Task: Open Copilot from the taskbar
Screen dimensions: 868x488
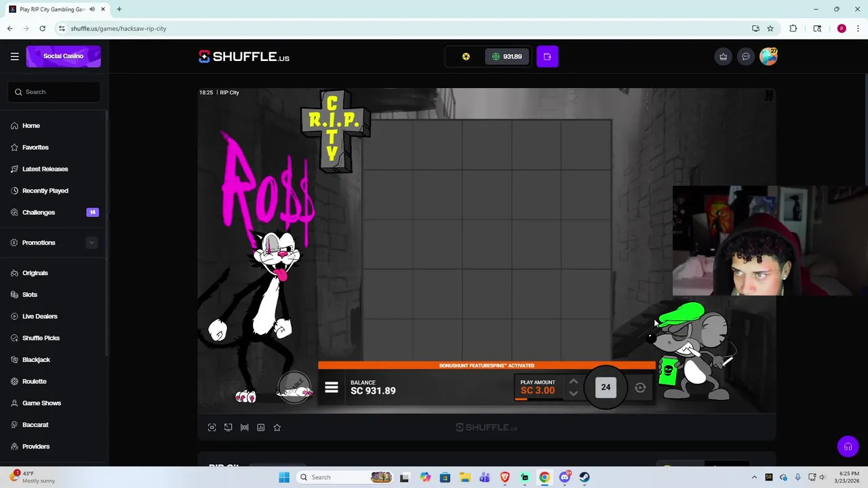Action: [x=425, y=477]
